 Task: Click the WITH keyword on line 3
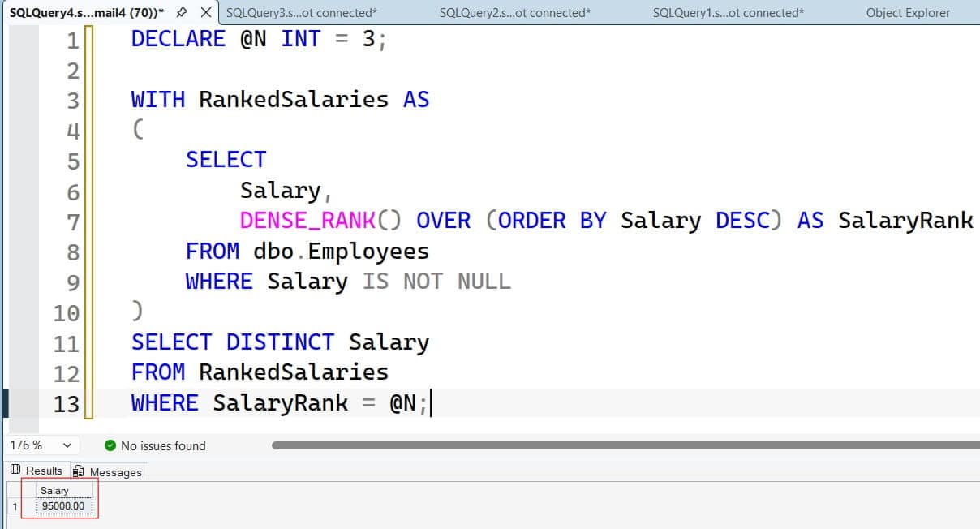click(x=158, y=100)
